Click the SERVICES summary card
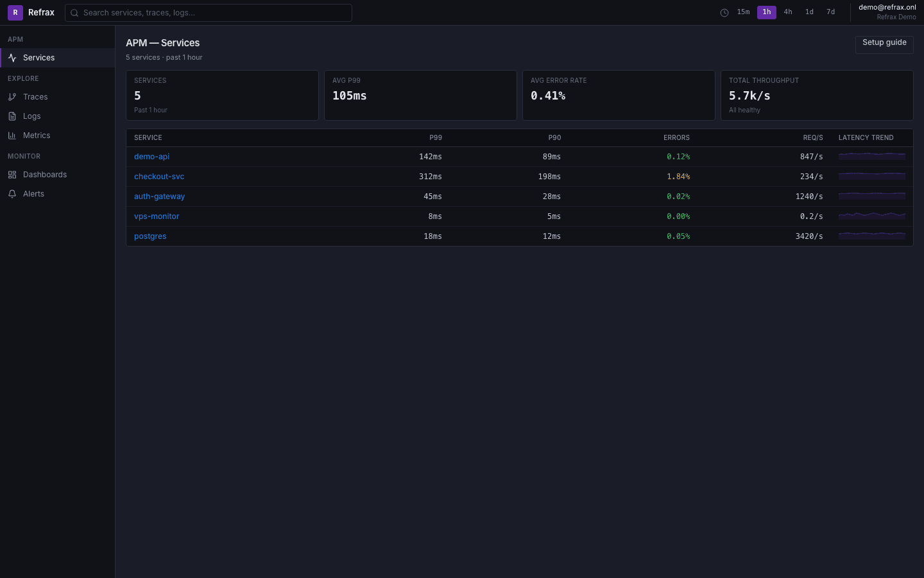This screenshot has width=924, height=578. click(x=222, y=95)
